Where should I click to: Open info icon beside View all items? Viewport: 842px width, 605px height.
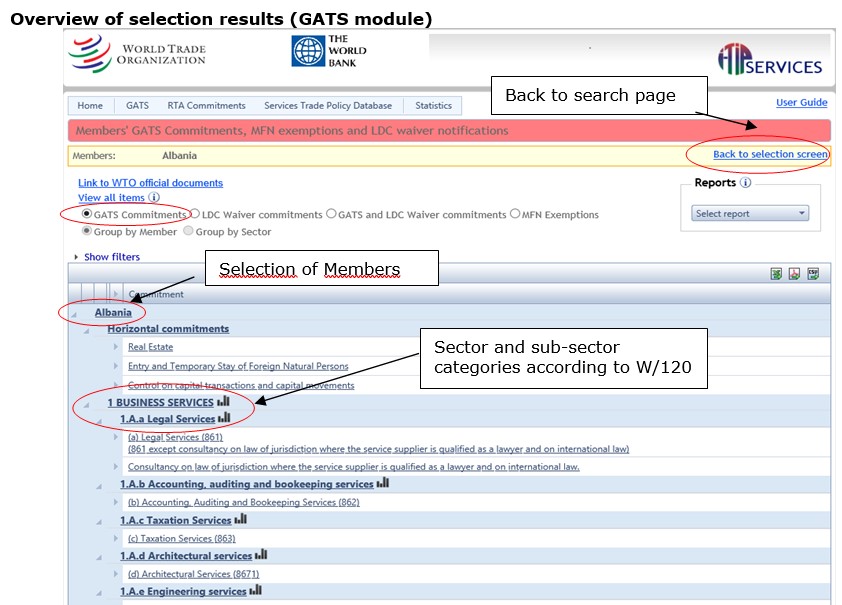click(x=154, y=197)
